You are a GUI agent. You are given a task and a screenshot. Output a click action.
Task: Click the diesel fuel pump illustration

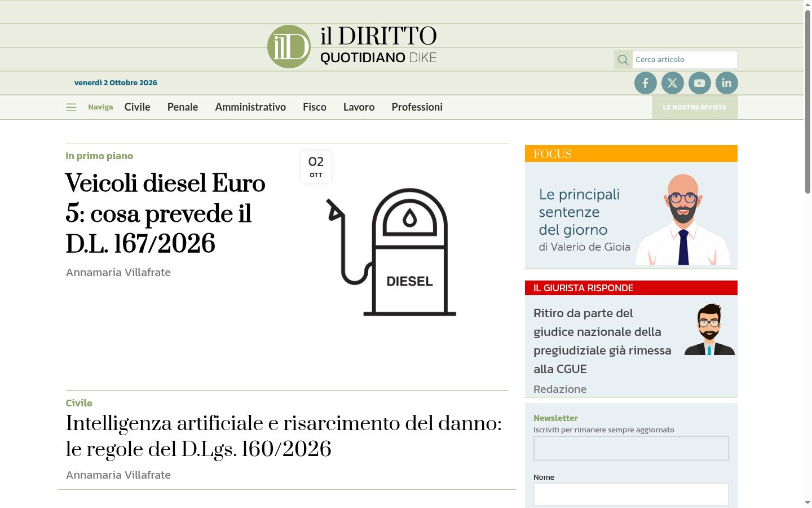pos(391,252)
